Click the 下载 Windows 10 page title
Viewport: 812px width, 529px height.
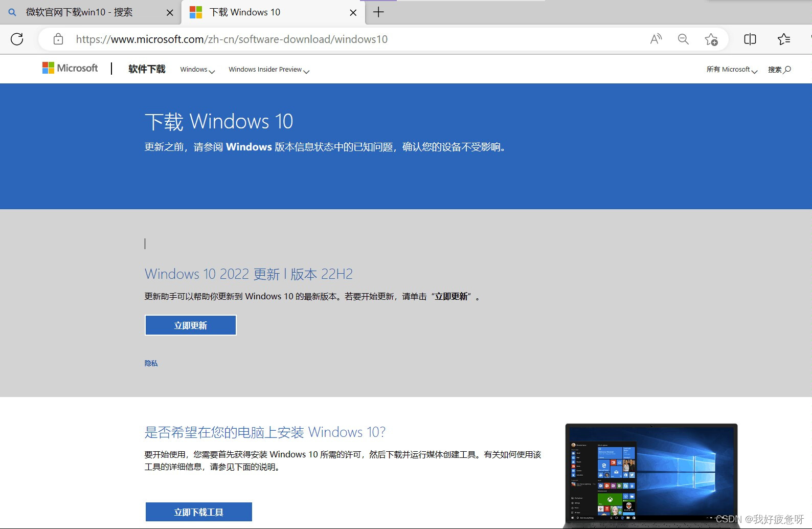219,122
